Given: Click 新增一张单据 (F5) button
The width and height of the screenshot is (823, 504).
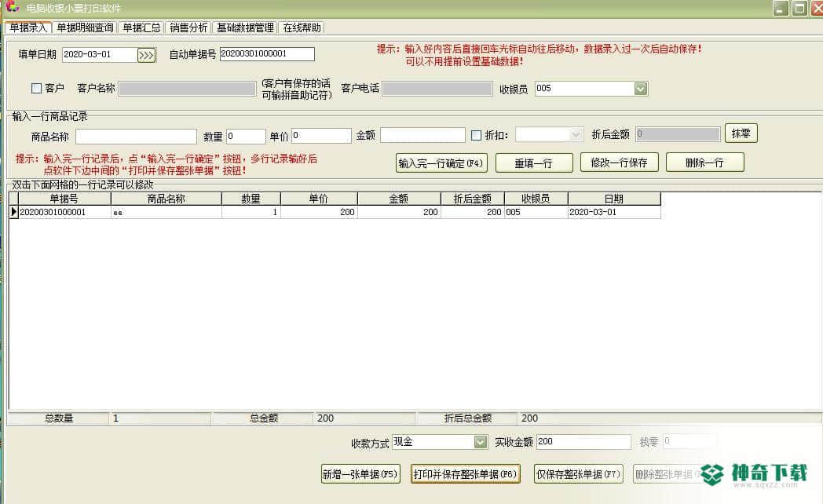Looking at the screenshot, I should [360, 474].
